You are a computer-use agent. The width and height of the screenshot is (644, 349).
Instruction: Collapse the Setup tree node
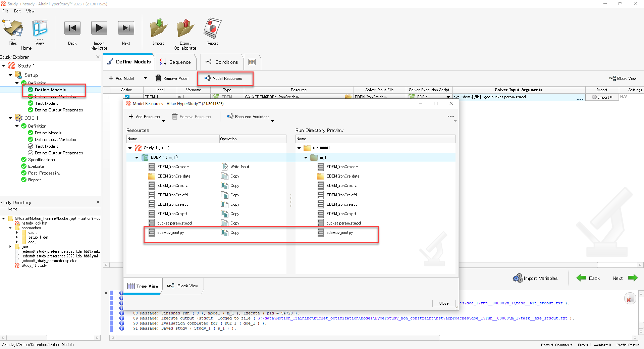(x=10, y=75)
